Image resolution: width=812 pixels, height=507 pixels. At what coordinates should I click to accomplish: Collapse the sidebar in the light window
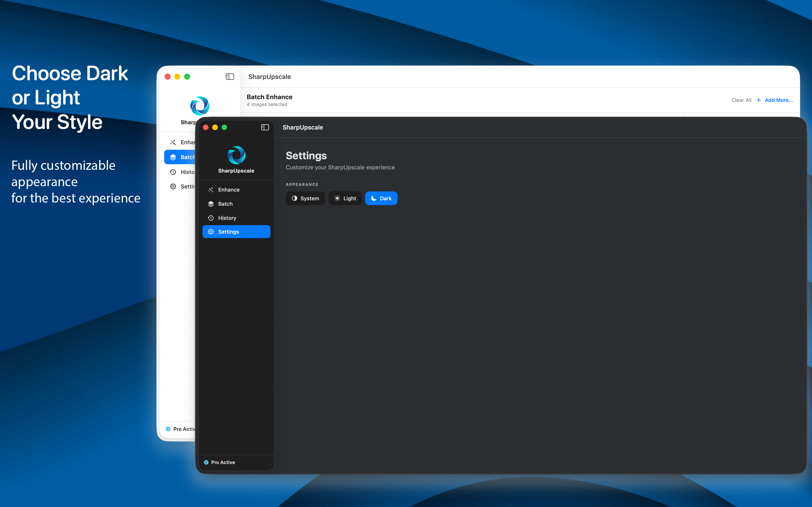pyautogui.click(x=230, y=76)
